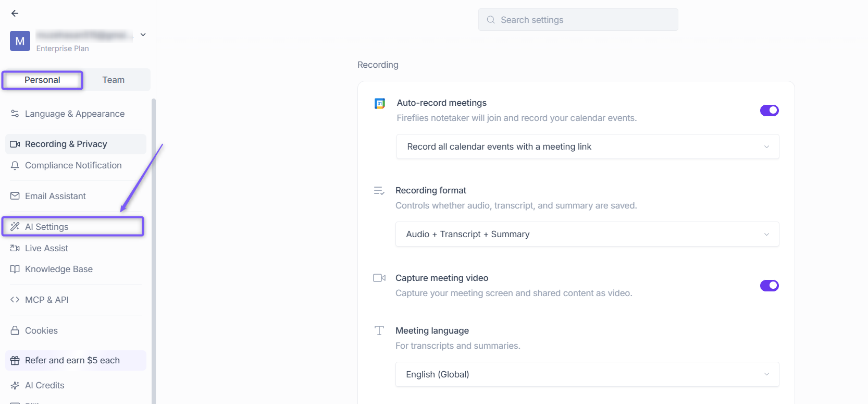868x404 pixels.
Task: Open AI Settings page
Action: (73, 227)
